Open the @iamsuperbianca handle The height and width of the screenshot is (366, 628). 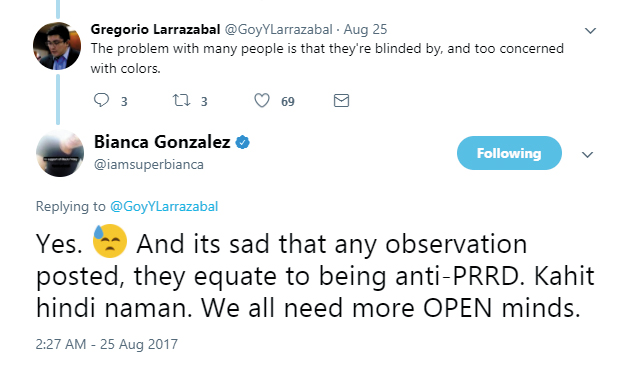click(149, 164)
